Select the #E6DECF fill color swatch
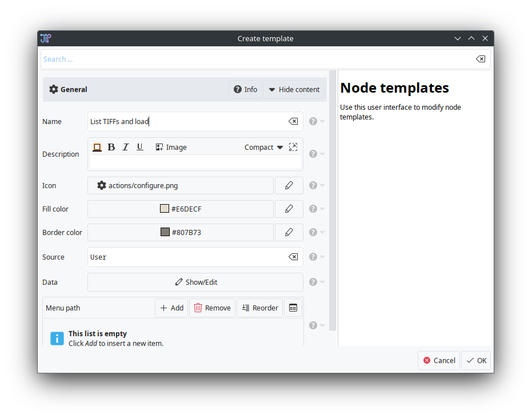532x418 pixels. pos(165,209)
